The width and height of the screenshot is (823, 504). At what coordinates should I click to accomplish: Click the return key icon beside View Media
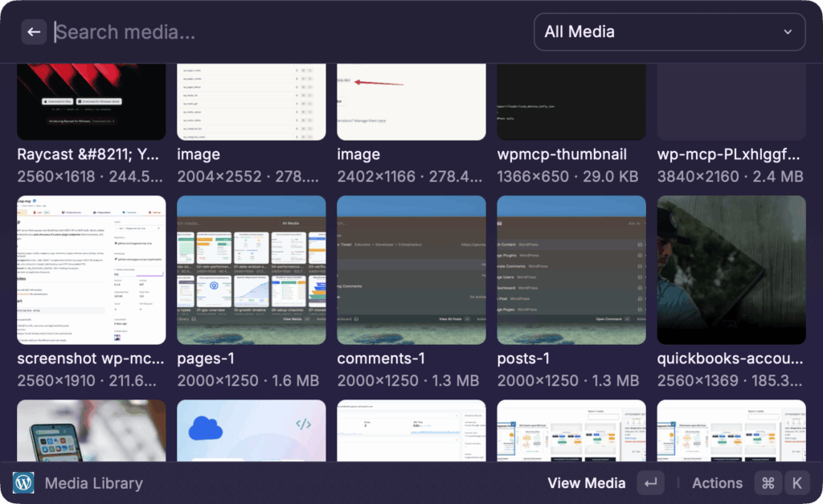pyautogui.click(x=650, y=482)
